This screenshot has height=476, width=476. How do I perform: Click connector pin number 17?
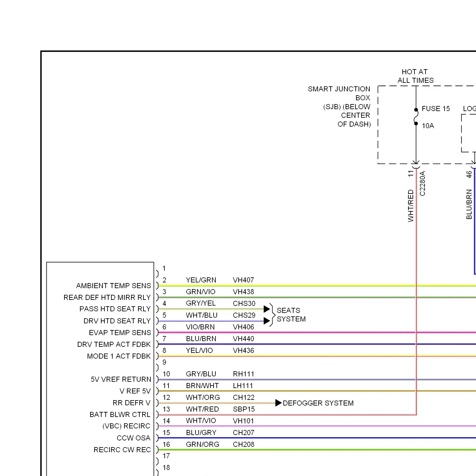(166, 456)
